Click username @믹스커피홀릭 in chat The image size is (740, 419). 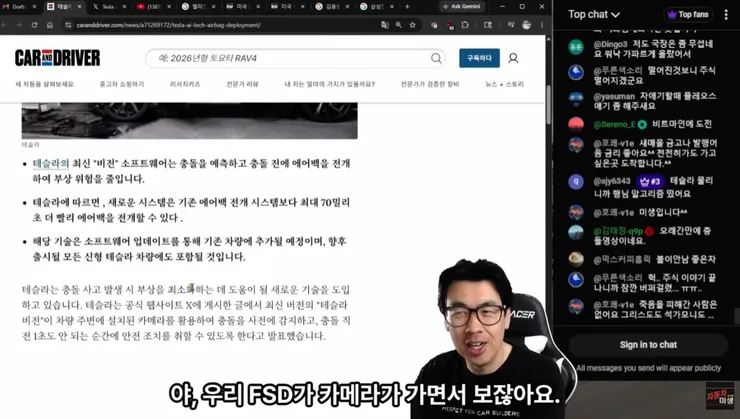622,260
